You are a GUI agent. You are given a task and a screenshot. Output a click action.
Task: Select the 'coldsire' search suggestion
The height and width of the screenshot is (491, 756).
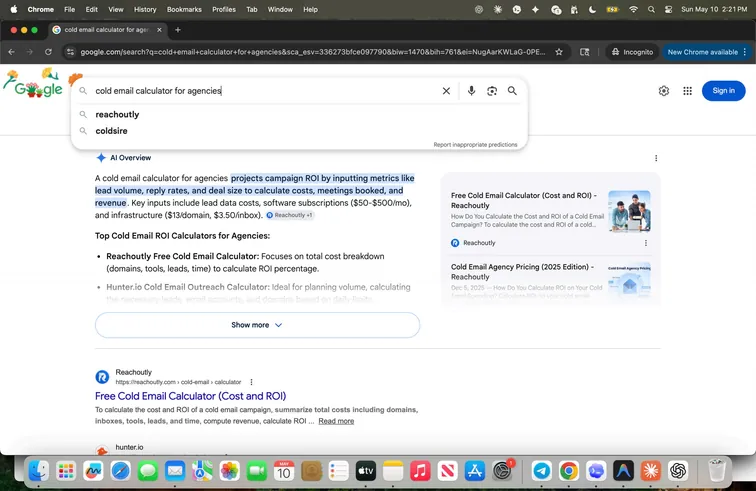pos(111,131)
